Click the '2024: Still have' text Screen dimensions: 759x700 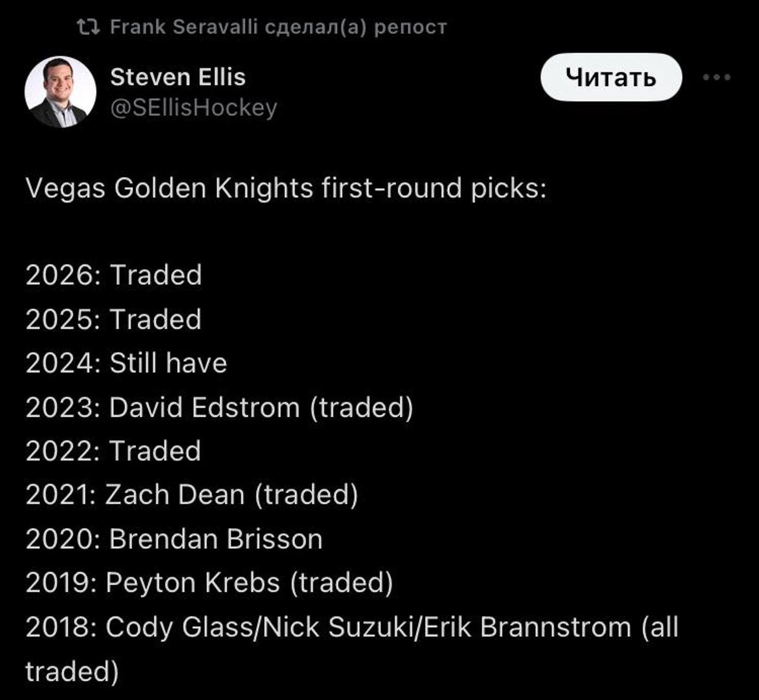(126, 362)
